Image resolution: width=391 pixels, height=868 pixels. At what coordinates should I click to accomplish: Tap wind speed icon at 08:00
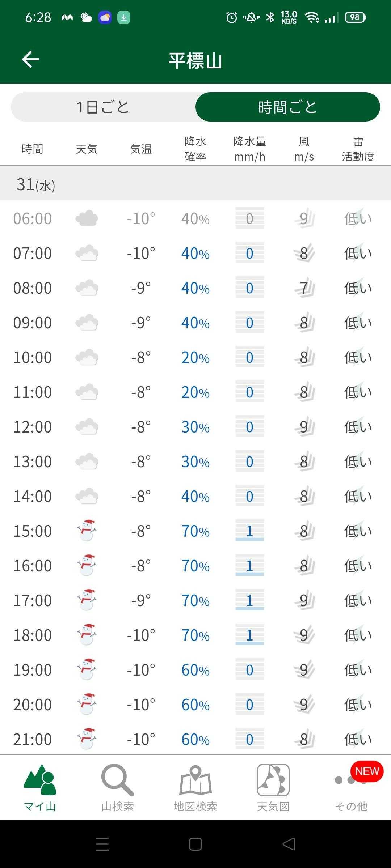[304, 288]
